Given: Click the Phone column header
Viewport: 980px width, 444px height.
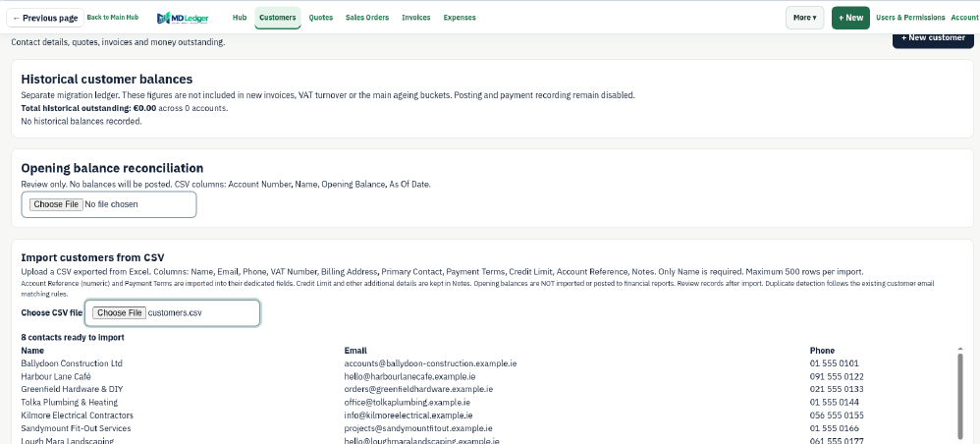Looking at the screenshot, I should pyautogui.click(x=823, y=351).
